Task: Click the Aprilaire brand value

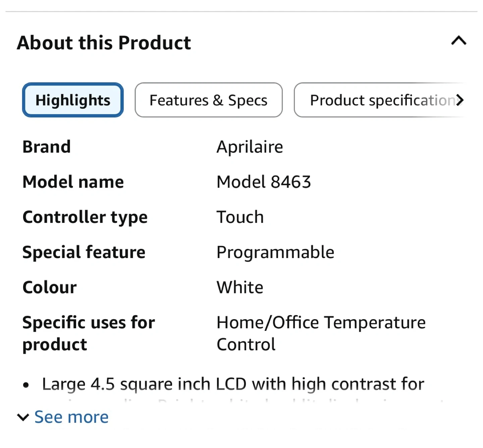Action: click(250, 147)
